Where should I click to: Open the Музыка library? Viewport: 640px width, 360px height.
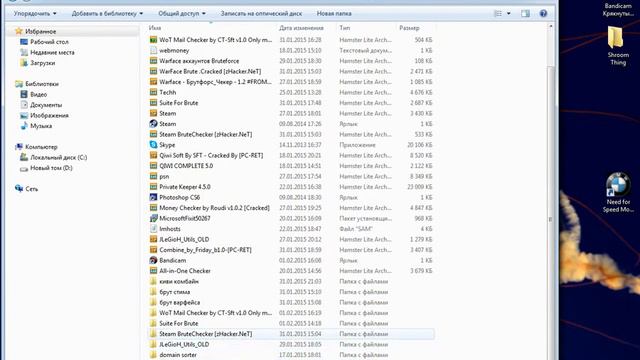pos(41,126)
